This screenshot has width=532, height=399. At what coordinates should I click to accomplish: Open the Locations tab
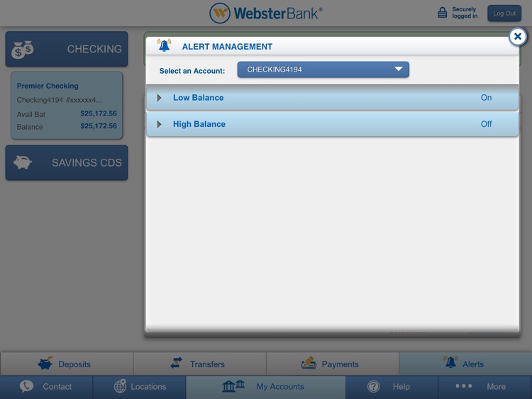pos(140,387)
